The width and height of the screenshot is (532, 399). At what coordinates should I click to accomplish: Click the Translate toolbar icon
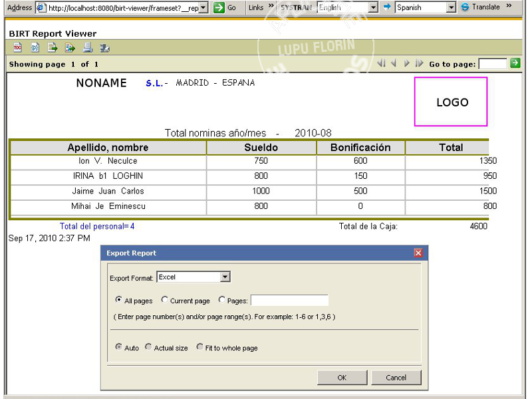(x=465, y=7)
